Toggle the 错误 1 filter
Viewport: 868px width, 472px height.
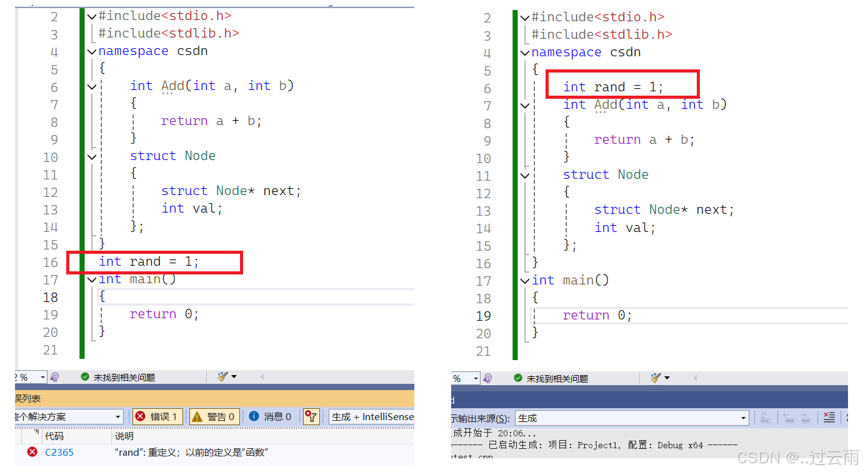157,416
